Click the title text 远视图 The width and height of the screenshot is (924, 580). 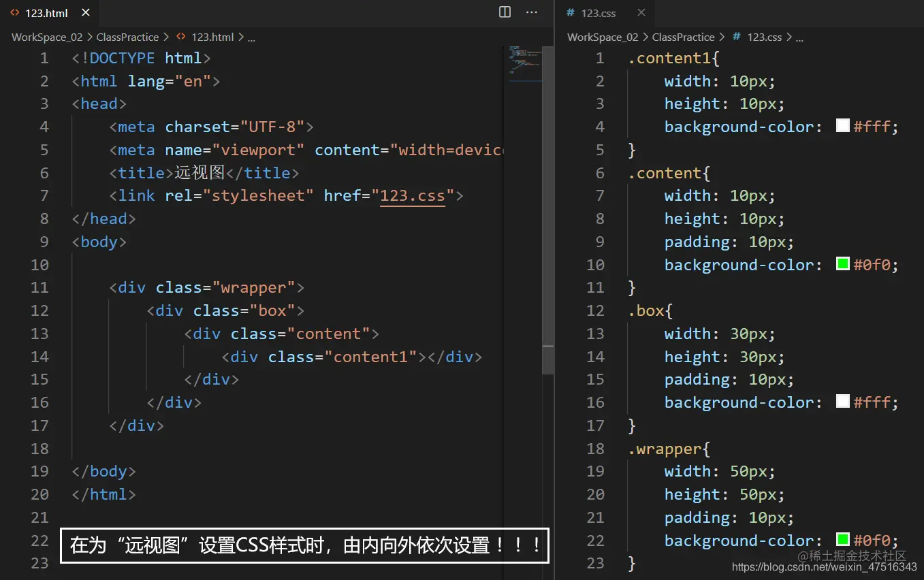pyautogui.click(x=200, y=173)
